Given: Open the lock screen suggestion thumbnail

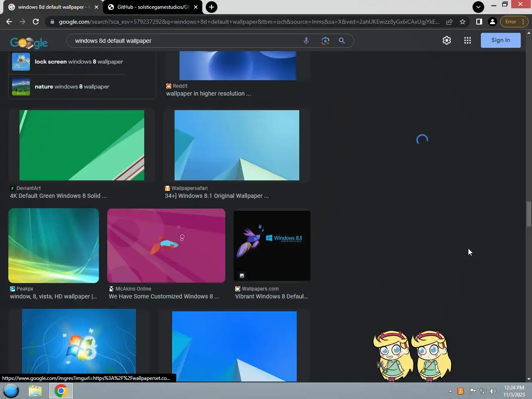Looking at the screenshot, I should 21,62.
